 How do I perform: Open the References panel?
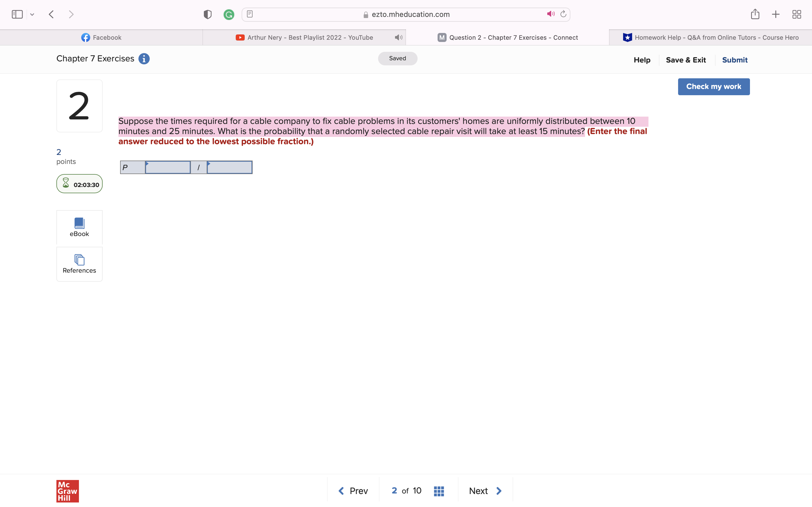click(x=79, y=264)
